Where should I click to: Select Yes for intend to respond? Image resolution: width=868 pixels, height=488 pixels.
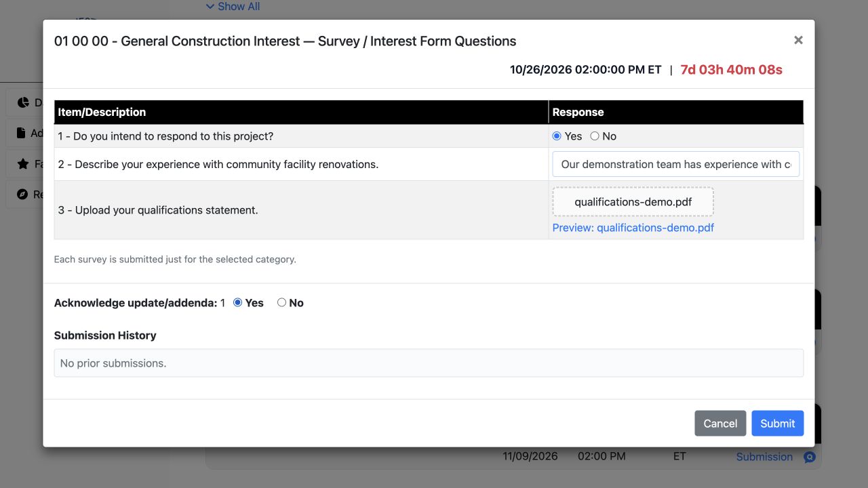[x=557, y=136]
